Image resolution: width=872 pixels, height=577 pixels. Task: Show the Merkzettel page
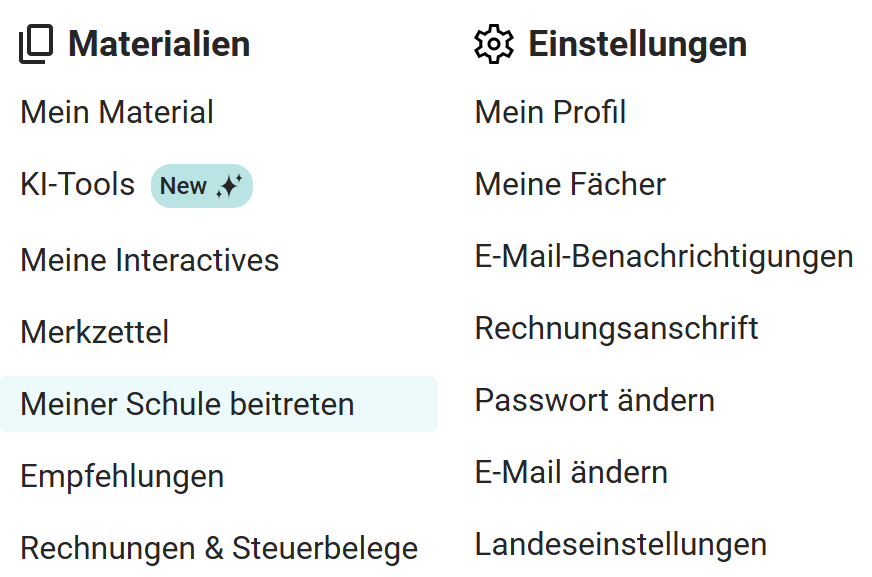(x=94, y=332)
